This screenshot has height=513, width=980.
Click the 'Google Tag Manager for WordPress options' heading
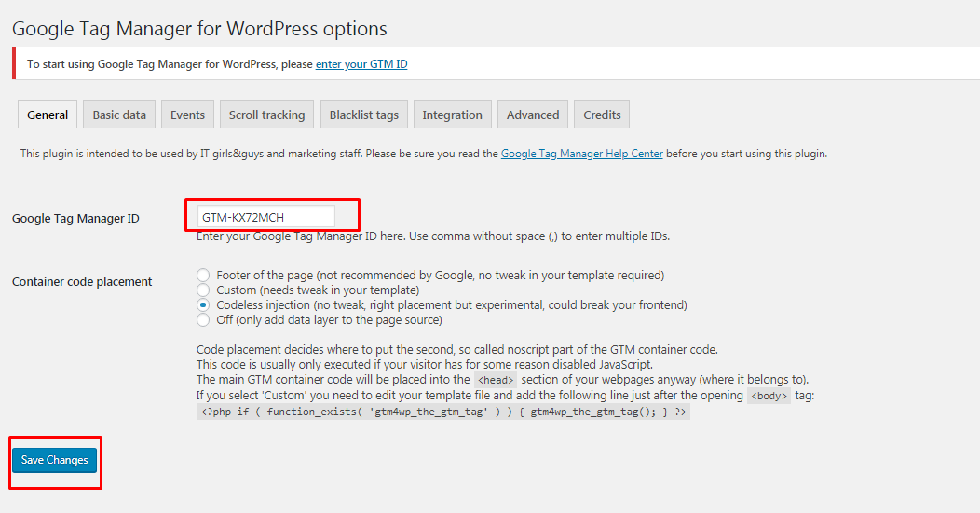[199, 29]
